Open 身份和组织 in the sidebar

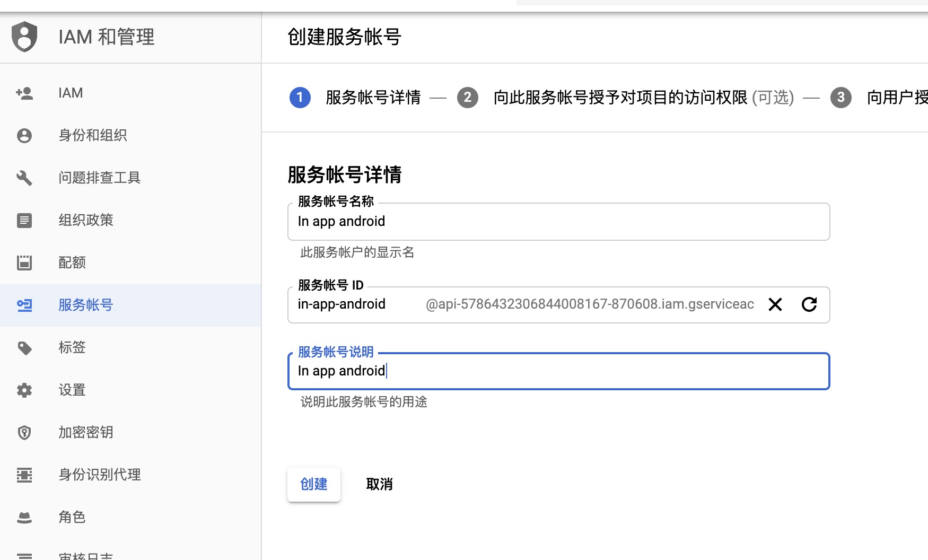[93, 135]
